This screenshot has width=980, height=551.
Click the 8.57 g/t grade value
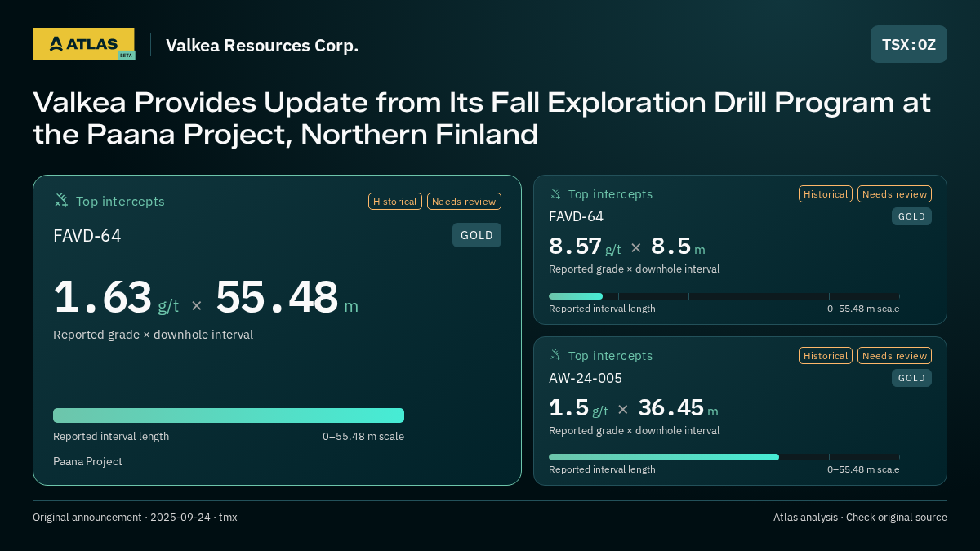[x=585, y=246]
